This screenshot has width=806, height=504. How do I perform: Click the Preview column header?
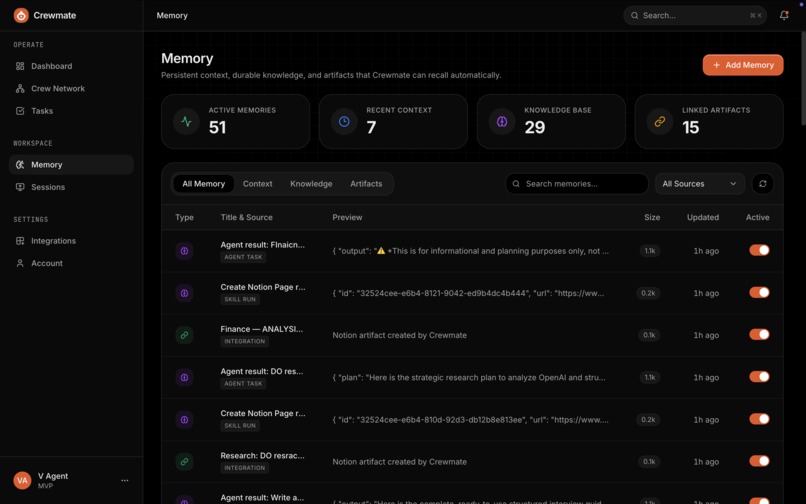pyautogui.click(x=347, y=218)
